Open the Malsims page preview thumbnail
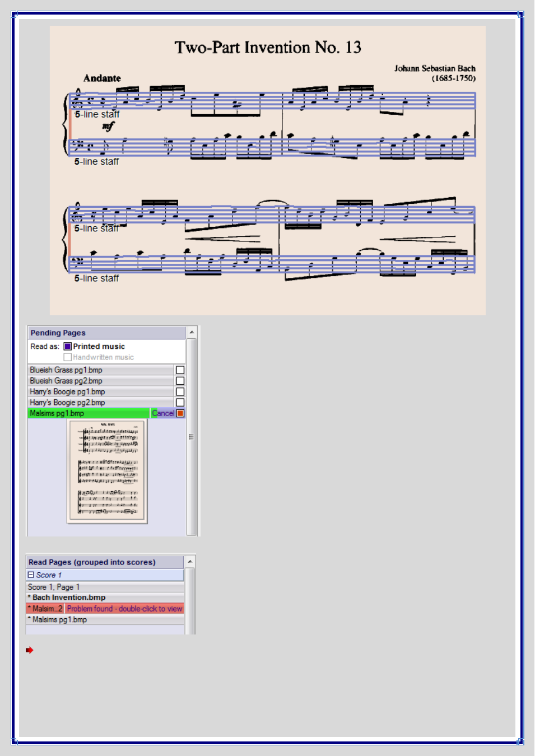Image resolution: width=535 pixels, height=756 pixels. tap(107, 472)
